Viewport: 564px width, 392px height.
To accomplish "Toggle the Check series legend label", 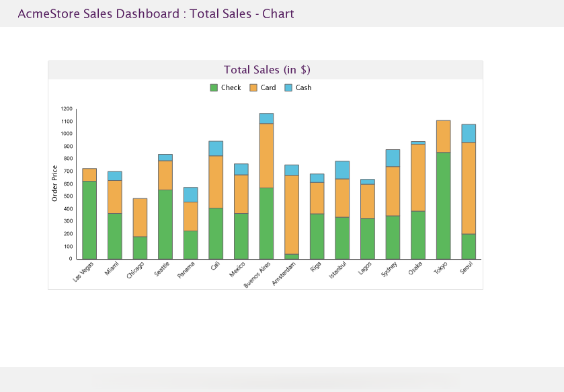I will 231,88.
